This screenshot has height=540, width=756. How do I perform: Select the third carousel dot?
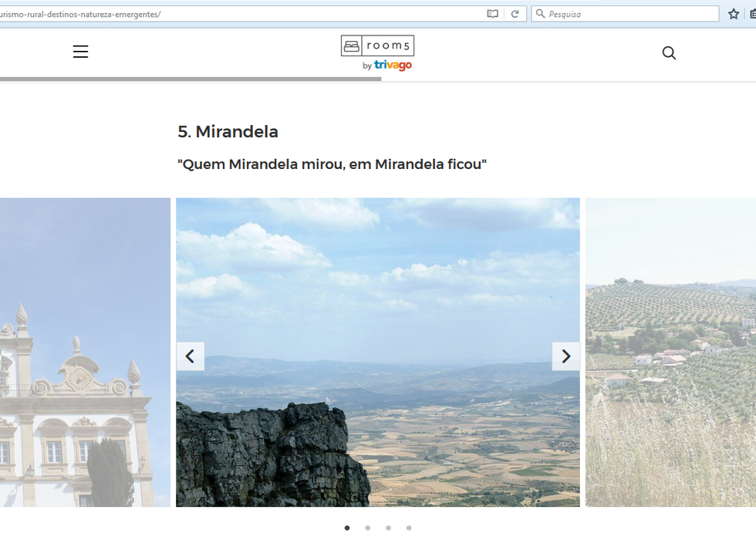tap(388, 528)
